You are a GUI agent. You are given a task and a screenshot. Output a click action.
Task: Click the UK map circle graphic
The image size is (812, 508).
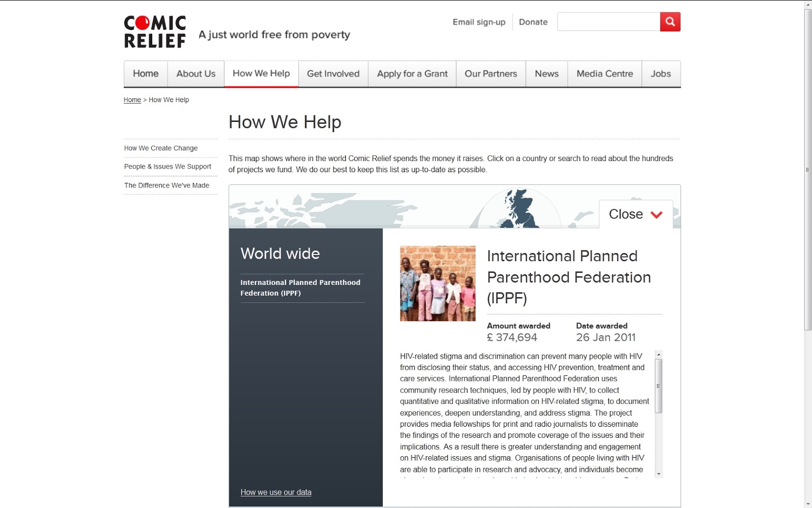[x=520, y=208]
